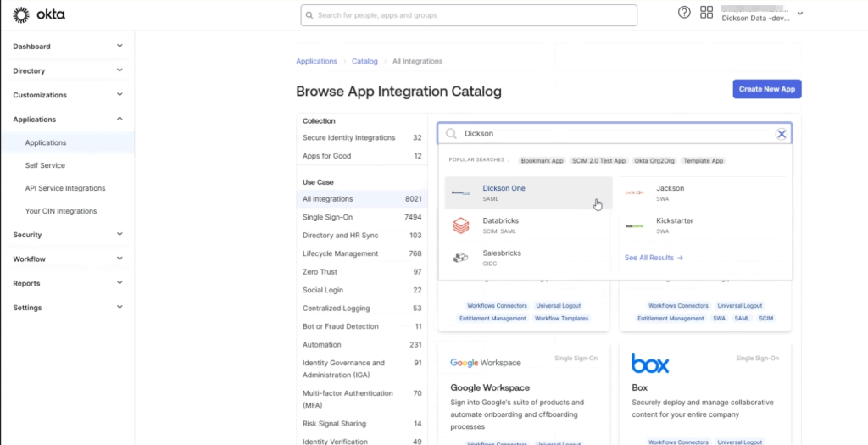Expand the Directory menu
The image size is (868, 445).
120,70
